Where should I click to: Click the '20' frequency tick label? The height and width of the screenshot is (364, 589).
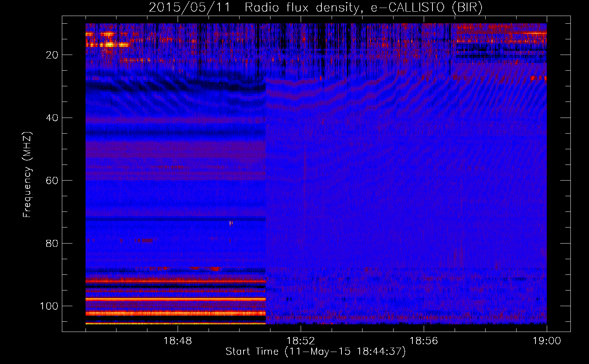coord(52,55)
